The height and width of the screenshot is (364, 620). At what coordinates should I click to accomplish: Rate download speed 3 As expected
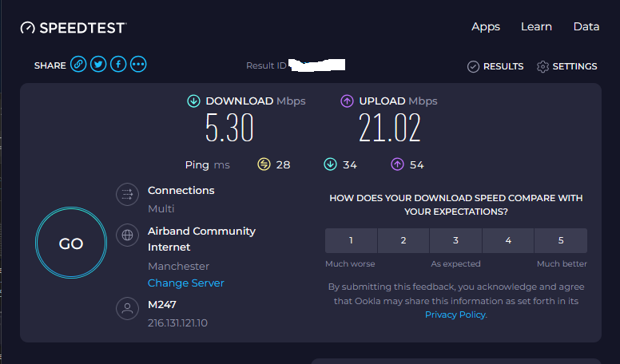455,240
